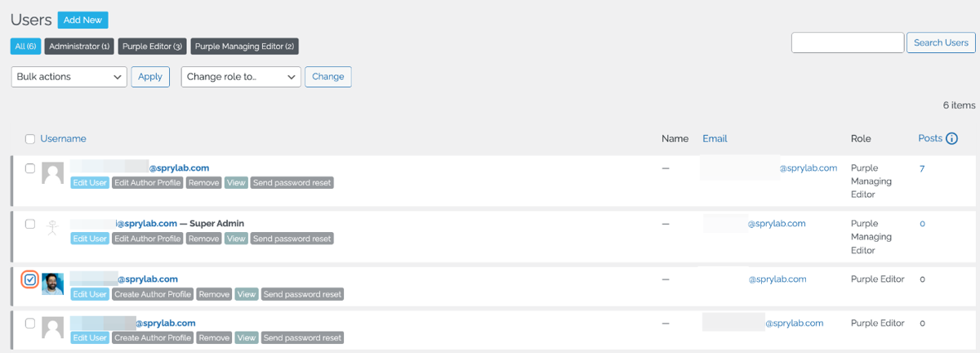
Task: Click the bearded man avatar photo
Action: [53, 284]
